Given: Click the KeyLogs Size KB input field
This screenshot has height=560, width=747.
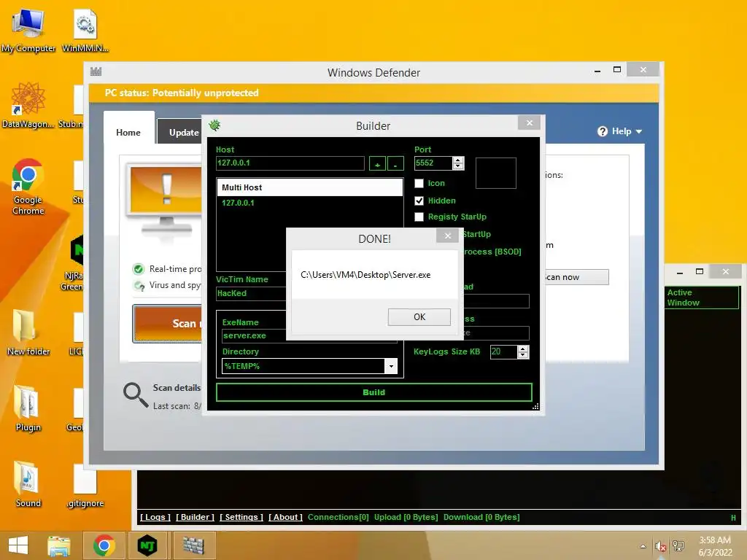Looking at the screenshot, I should tap(503, 352).
